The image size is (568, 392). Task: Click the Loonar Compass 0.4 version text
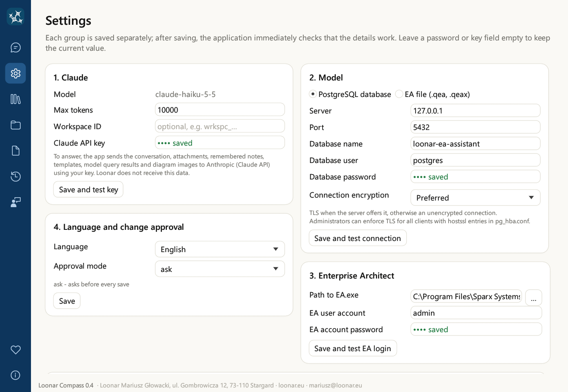point(66,385)
